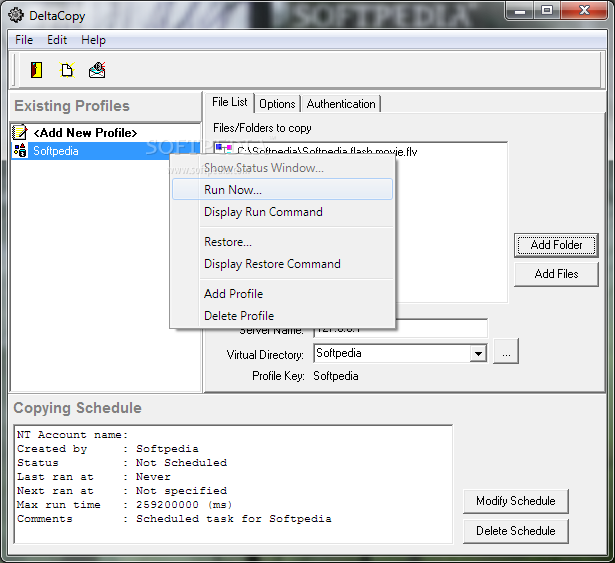Click the Virtual Directory combo box field
Screen dimensions: 615x563
pyautogui.click(x=400, y=353)
